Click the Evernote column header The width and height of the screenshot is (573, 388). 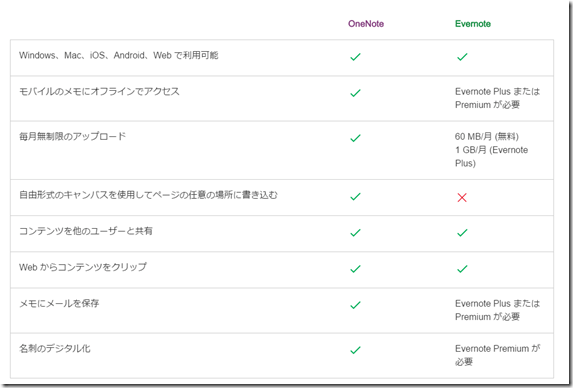click(473, 24)
